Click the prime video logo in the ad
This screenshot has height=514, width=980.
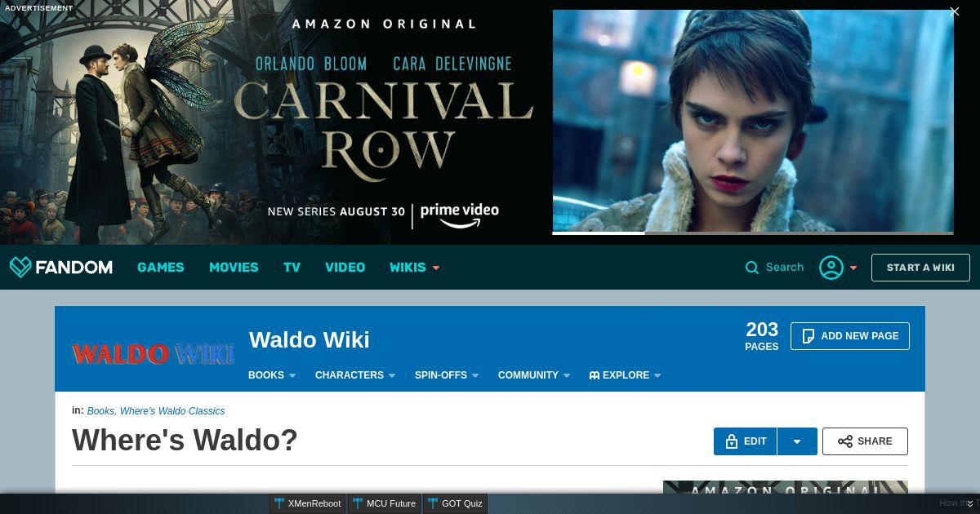tap(460, 215)
